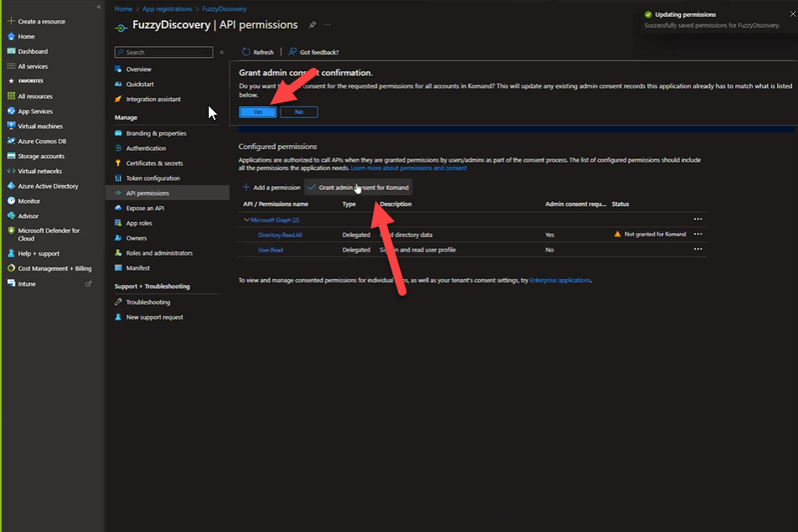Pin the FuzzyDiscovery blade with pin icon
This screenshot has height=532, width=798.
[x=313, y=25]
